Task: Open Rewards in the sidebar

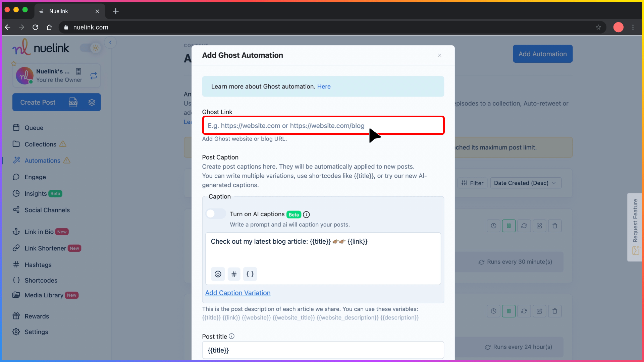Action: click(37, 316)
